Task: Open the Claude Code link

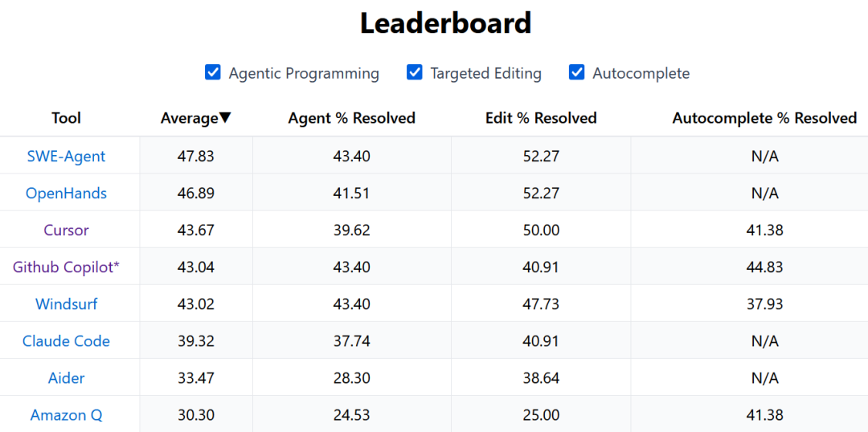Action: point(66,341)
